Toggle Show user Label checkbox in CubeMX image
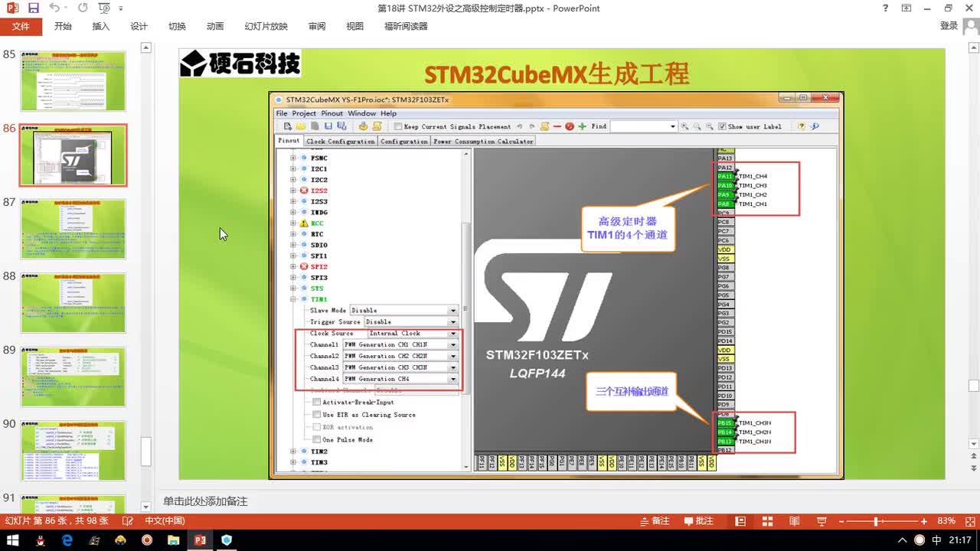This screenshot has height=551, width=980. tap(722, 126)
